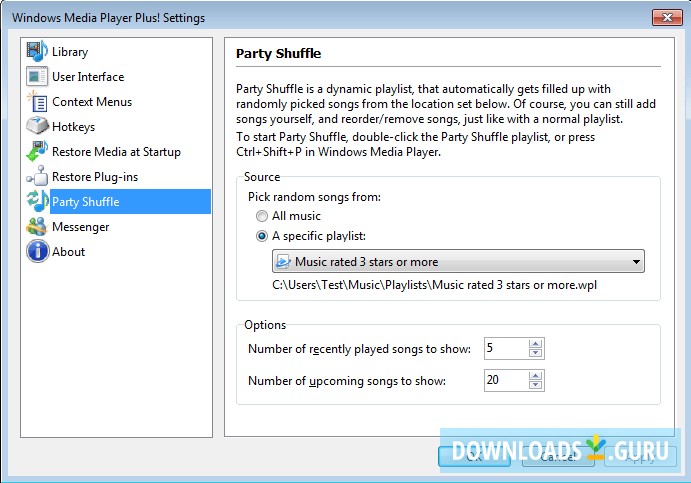Screen dimensions: 691x483
Task: Close the Settings window
Action: pos(667,18)
